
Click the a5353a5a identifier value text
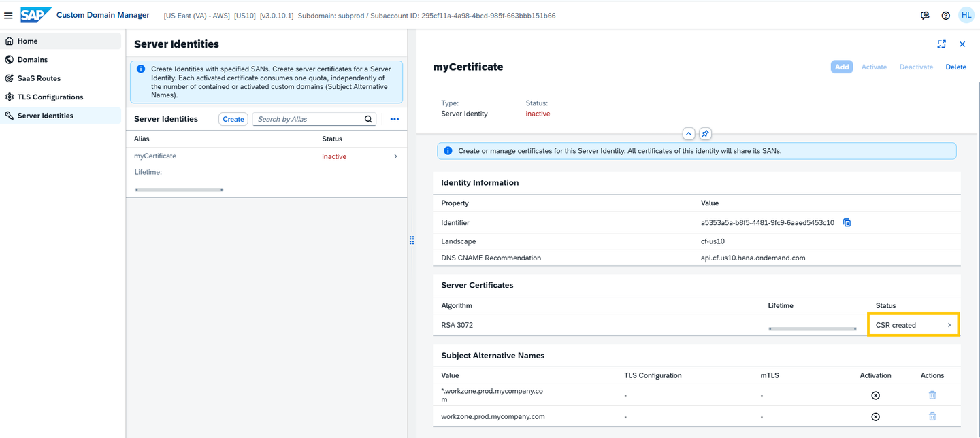[768, 222]
